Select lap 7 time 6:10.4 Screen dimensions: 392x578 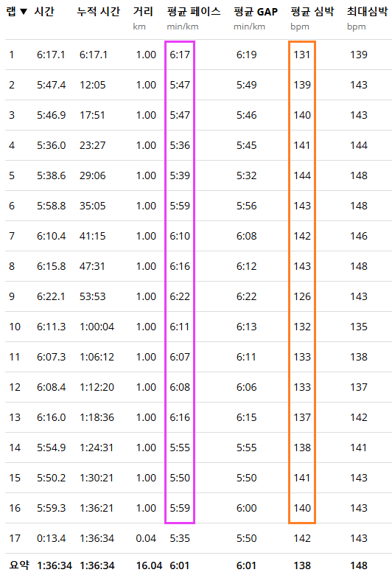pyautogui.click(x=52, y=236)
